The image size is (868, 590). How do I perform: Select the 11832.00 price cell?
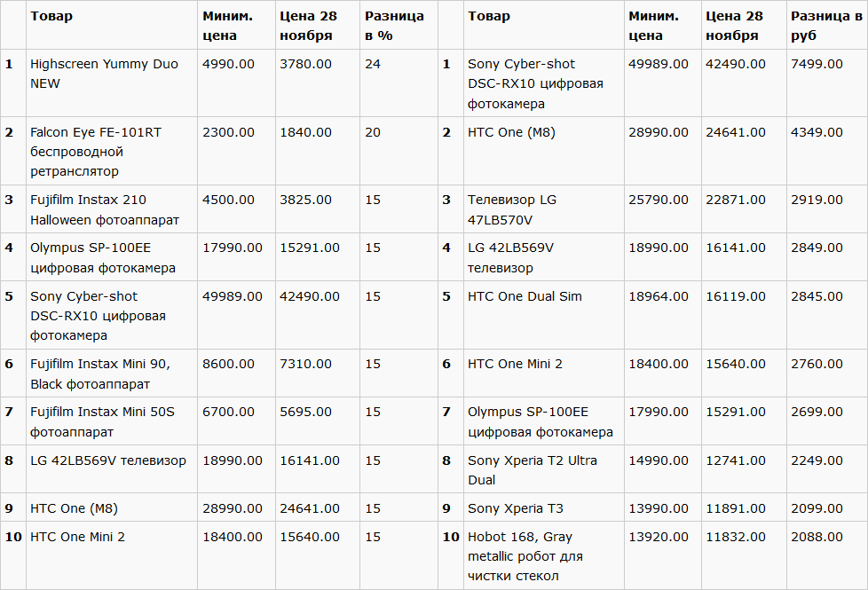coord(736,537)
